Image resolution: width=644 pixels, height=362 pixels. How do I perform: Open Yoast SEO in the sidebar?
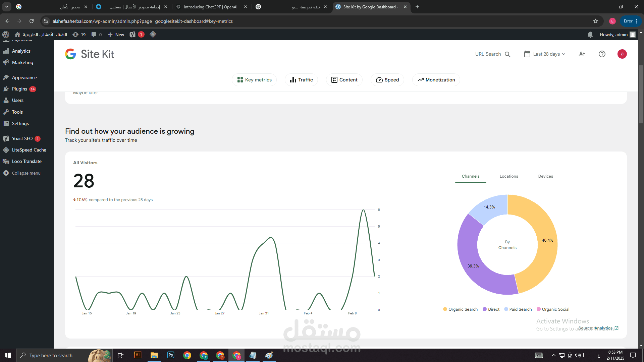coord(27,138)
